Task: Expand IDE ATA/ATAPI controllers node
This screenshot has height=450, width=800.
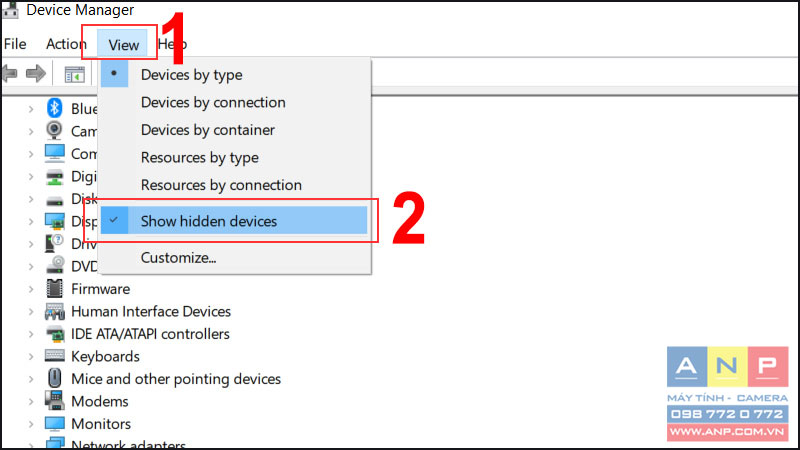Action: pyautogui.click(x=31, y=334)
